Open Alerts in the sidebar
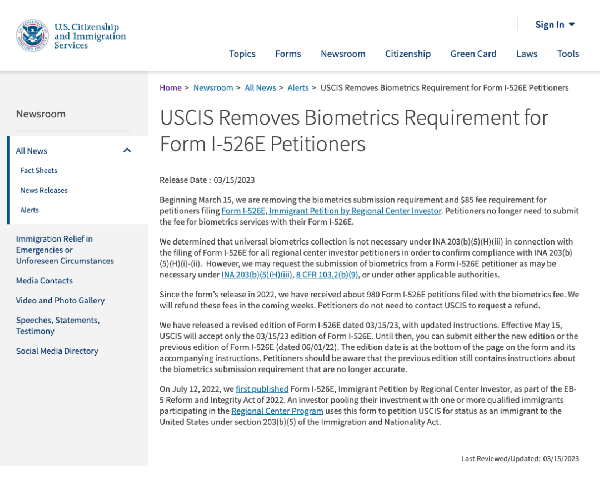The image size is (600, 480). tap(29, 210)
